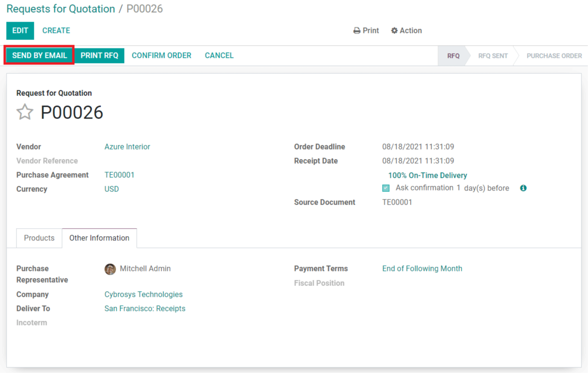
Task: Click the info icon beside day(s) before
Action: (x=523, y=188)
